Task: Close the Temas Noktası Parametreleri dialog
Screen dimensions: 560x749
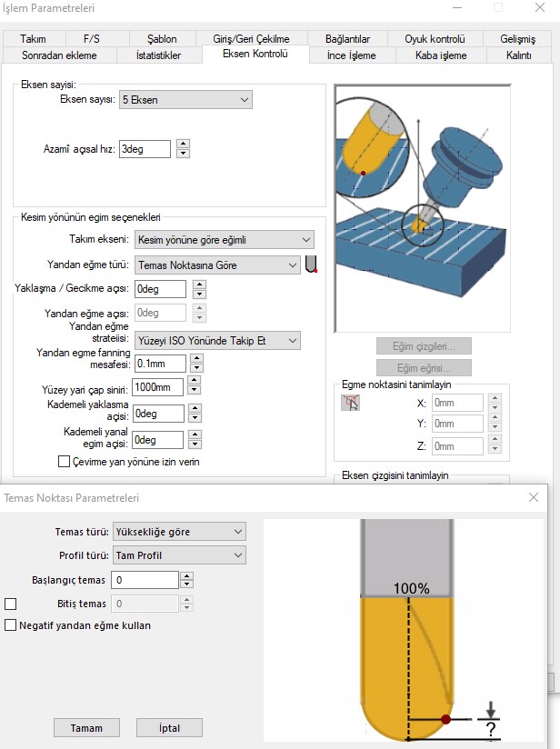Action: (534, 497)
